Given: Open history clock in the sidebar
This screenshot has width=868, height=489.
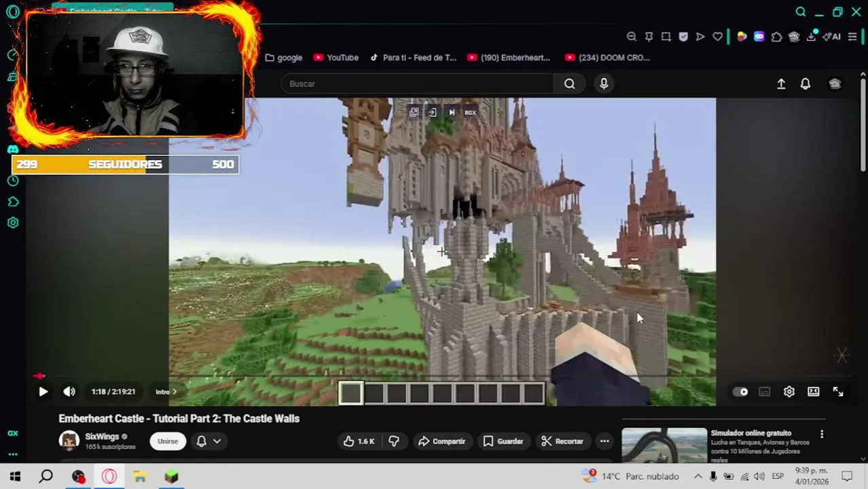Looking at the screenshot, I should [x=13, y=181].
